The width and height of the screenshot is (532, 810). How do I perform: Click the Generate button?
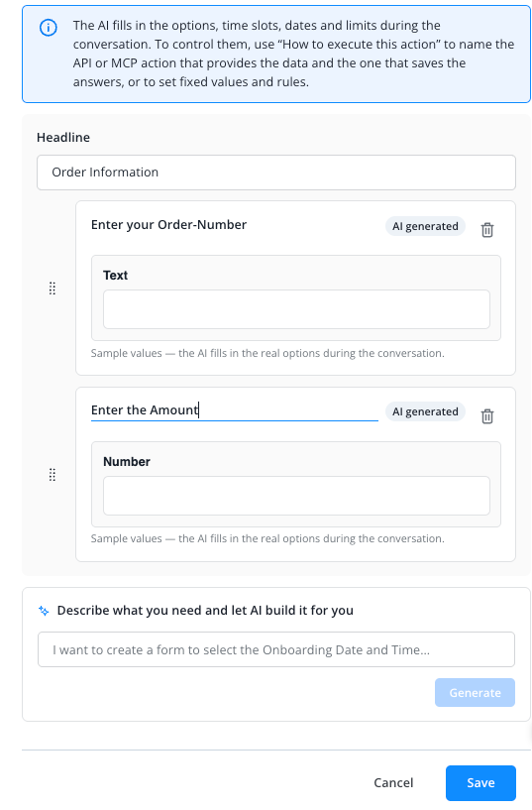(x=475, y=693)
